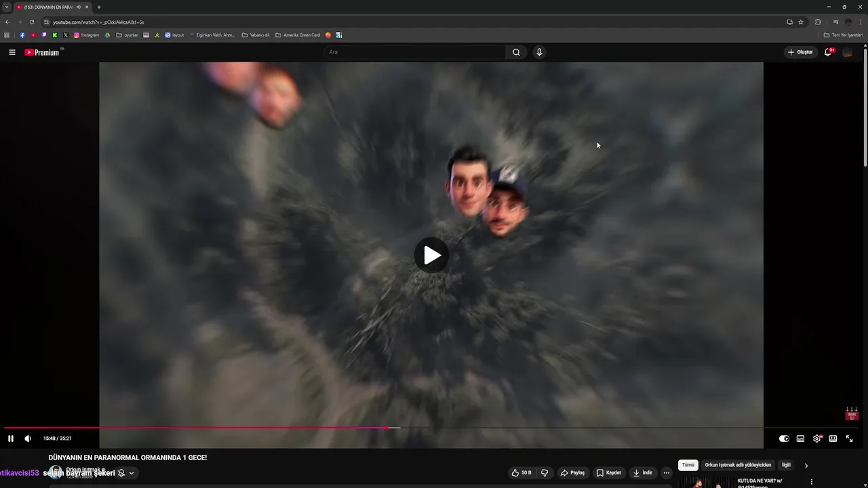Screen dimensions: 868x488
Task: Open media control icon in toolbar
Action: point(836,22)
